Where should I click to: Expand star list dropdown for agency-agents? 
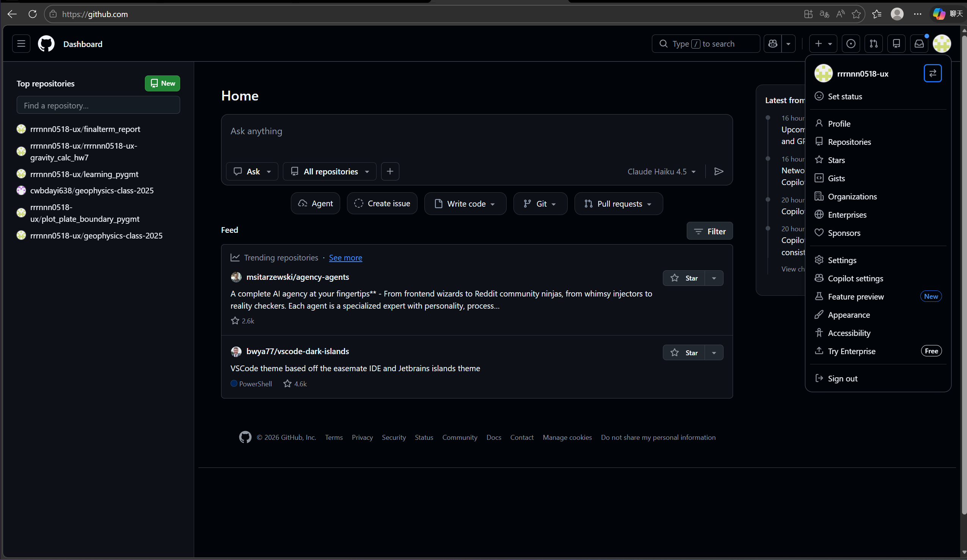click(714, 278)
